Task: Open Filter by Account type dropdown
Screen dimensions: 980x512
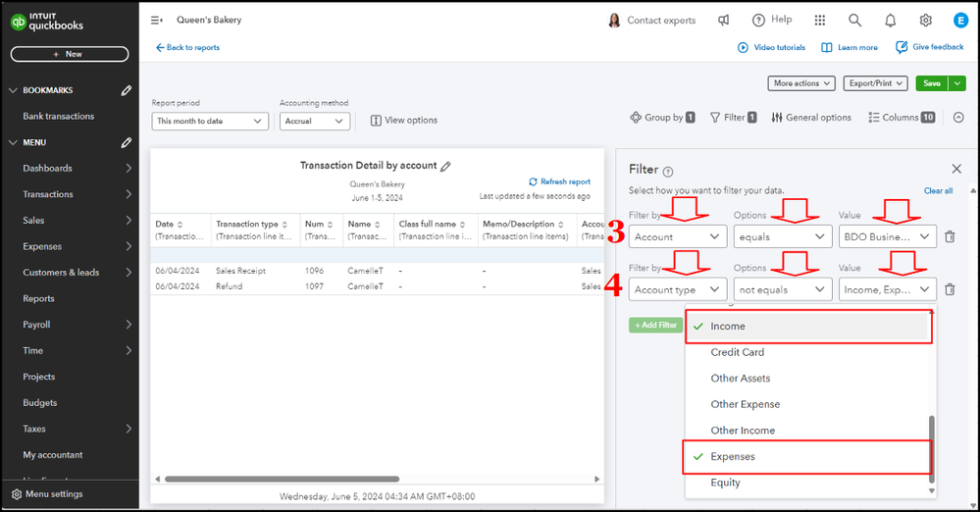Action: 678,289
